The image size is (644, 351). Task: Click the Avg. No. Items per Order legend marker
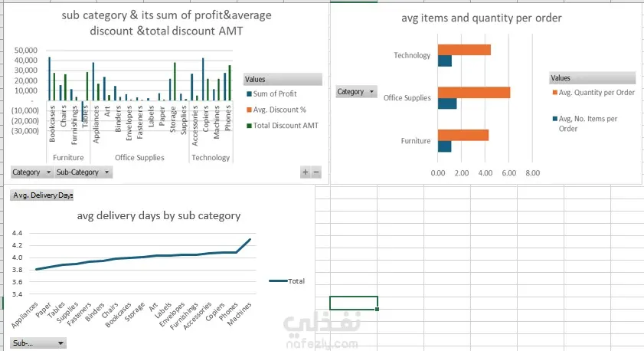pyautogui.click(x=554, y=119)
